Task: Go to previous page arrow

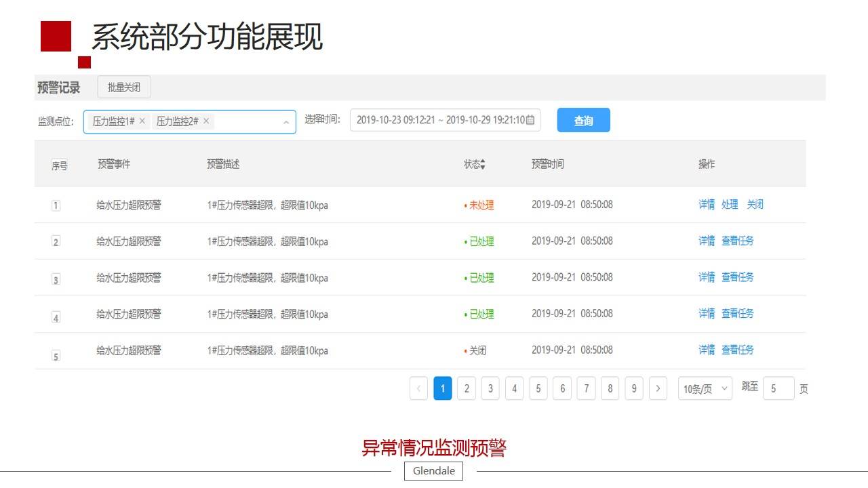Action: tap(418, 388)
